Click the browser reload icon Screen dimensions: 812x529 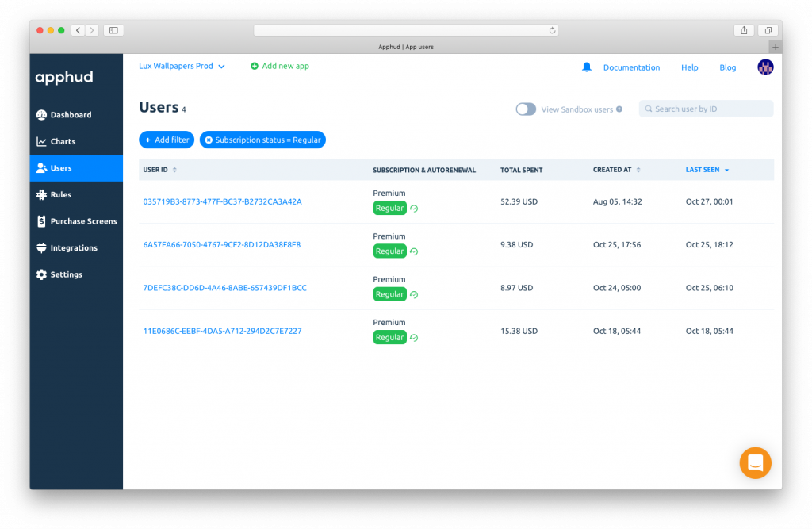tap(552, 31)
